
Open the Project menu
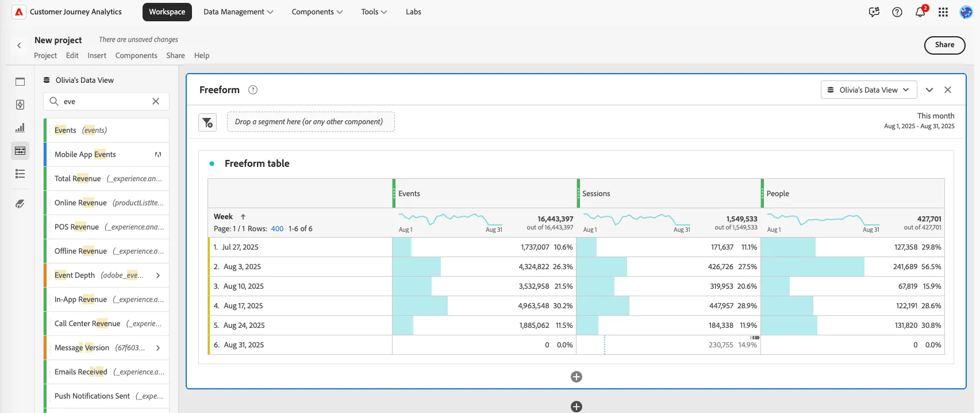click(45, 56)
